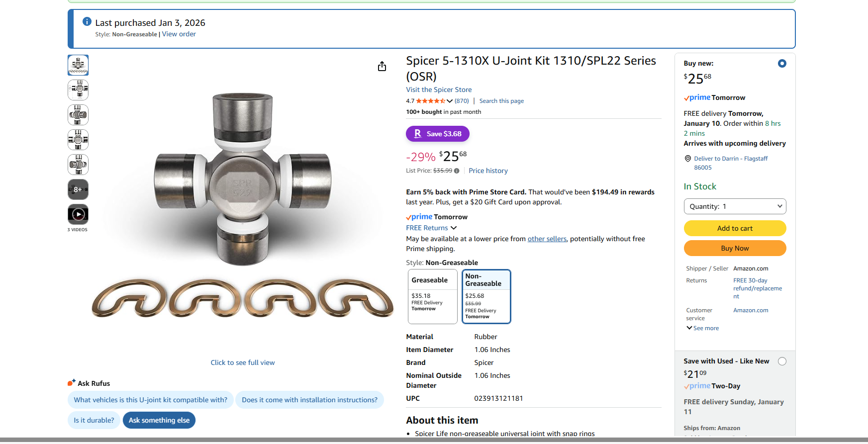The height and width of the screenshot is (444, 868).
Task: Click the star rating icons
Action: (x=430, y=101)
